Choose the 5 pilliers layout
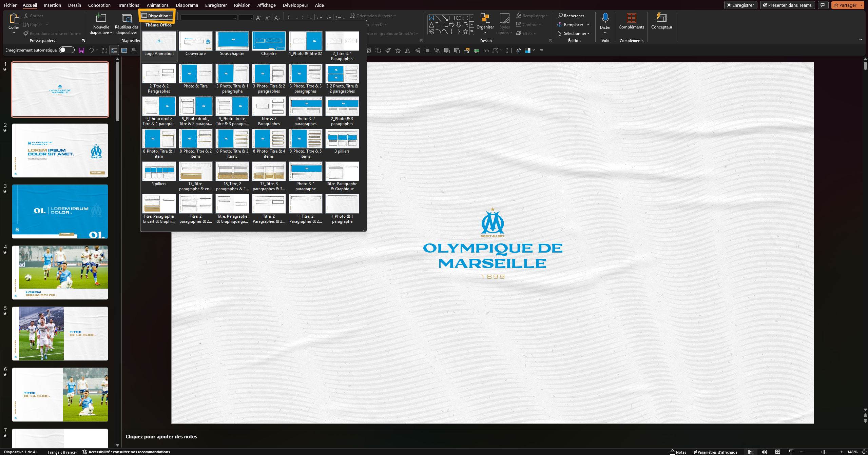 coord(159,174)
